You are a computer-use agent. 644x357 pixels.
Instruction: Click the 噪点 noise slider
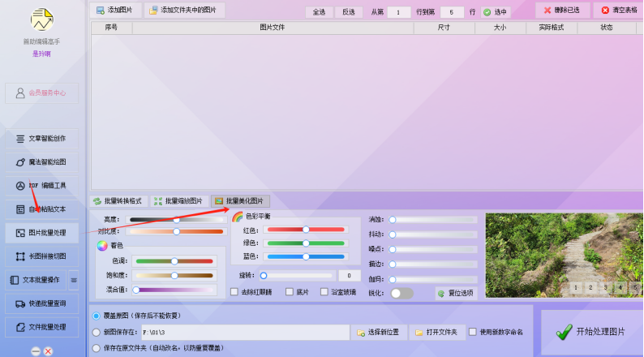(x=433, y=249)
